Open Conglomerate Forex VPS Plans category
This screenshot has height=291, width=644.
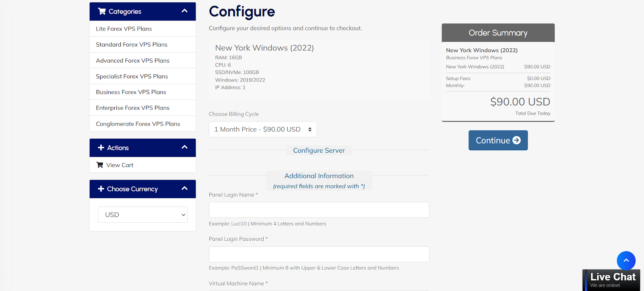pos(142,124)
